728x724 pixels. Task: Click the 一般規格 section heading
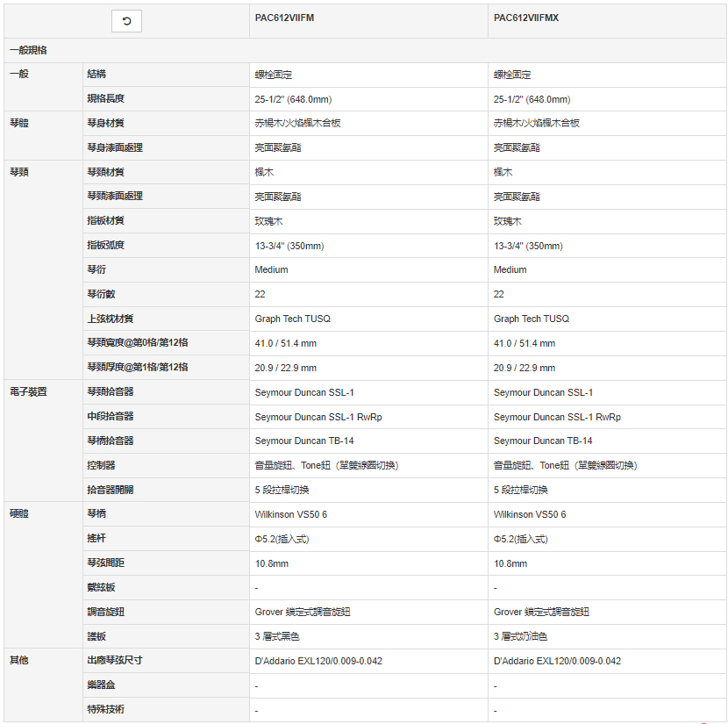[x=28, y=50]
